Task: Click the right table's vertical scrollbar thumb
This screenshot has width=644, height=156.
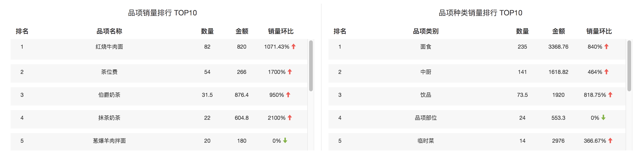Action: 629,66
